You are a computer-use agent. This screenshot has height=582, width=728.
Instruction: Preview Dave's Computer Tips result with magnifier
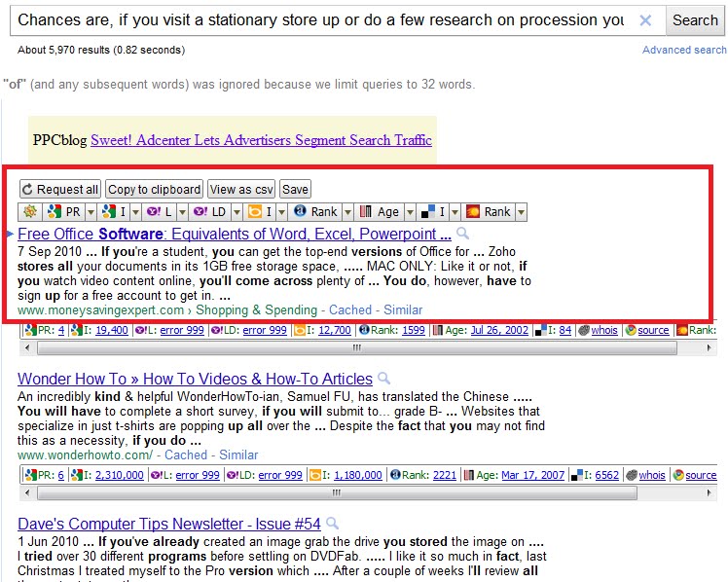click(x=332, y=524)
